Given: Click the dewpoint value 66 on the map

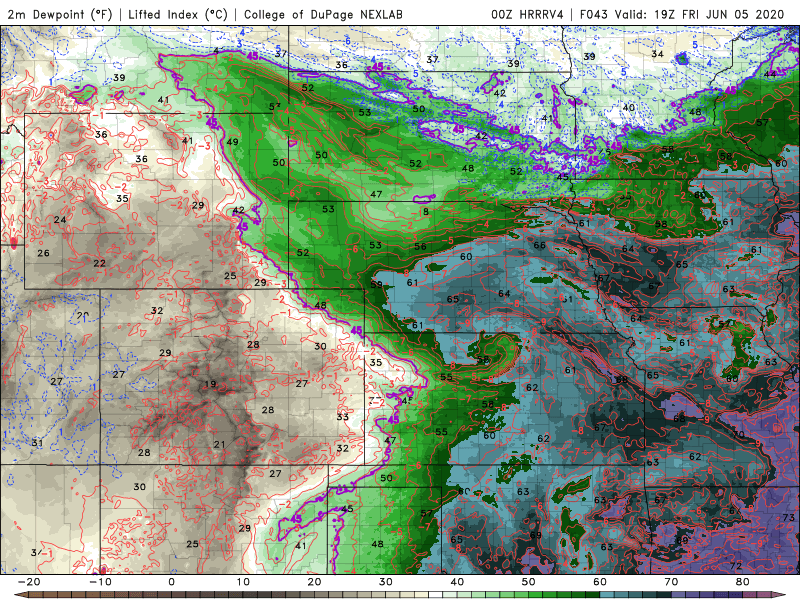Looking at the screenshot, I should [539, 245].
